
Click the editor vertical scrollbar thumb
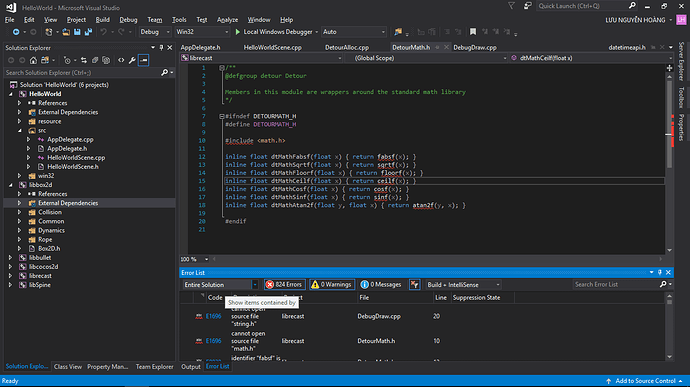[669, 125]
